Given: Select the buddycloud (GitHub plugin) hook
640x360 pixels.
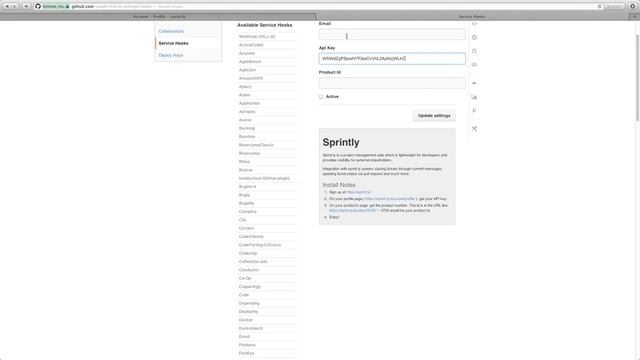Looking at the screenshot, I should [264, 178].
